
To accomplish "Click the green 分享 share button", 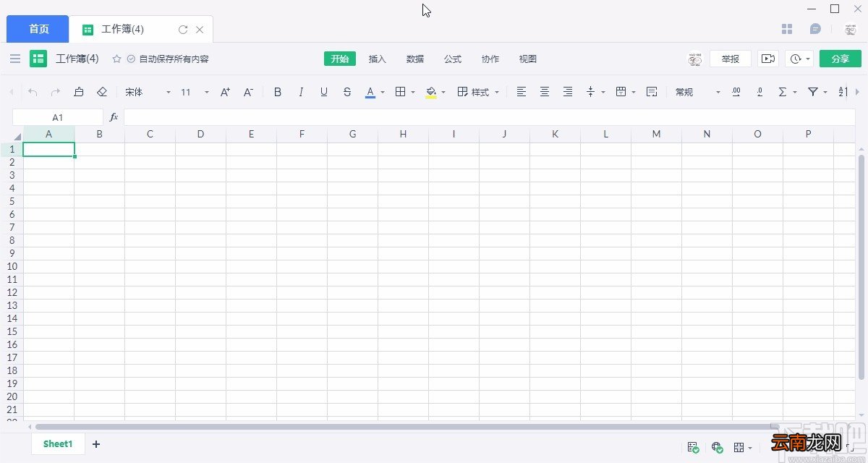I will coord(841,59).
